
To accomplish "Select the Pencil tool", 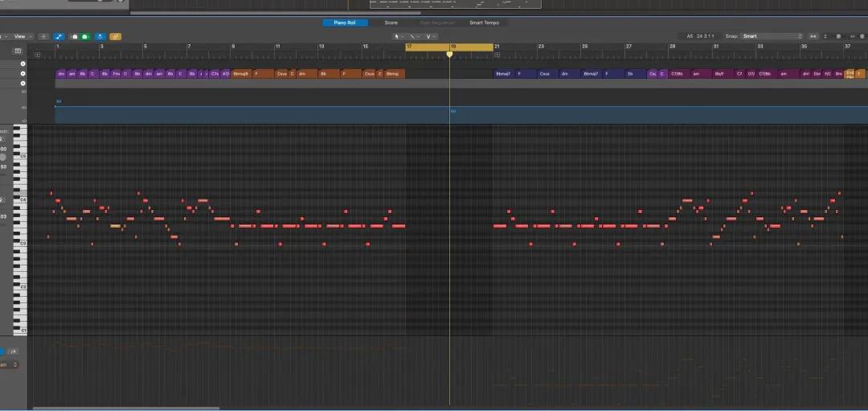I will [x=414, y=36].
